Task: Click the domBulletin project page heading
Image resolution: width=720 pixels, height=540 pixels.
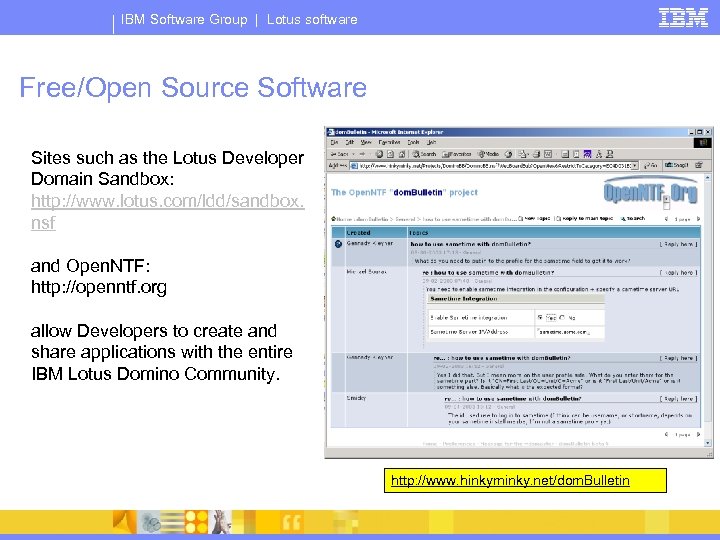Action: tap(404, 192)
